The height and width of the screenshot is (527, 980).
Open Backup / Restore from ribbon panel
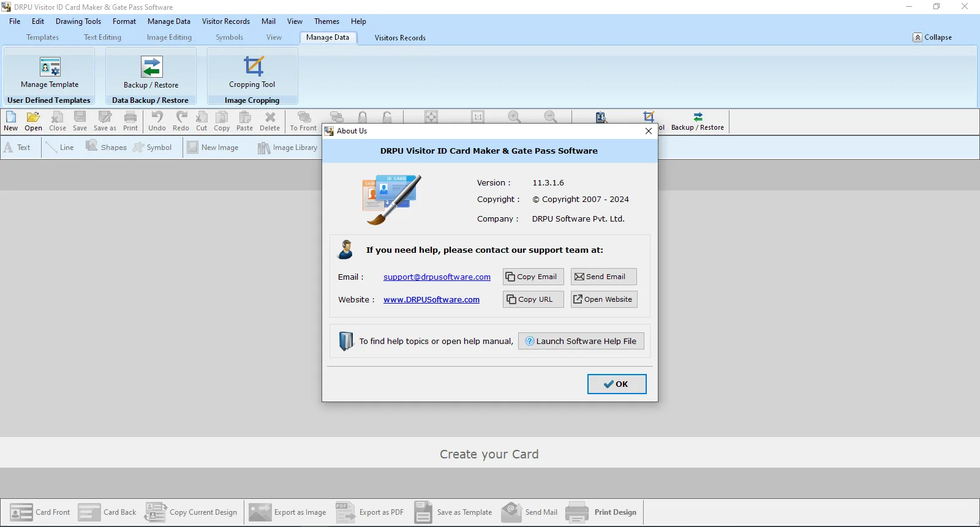151,72
